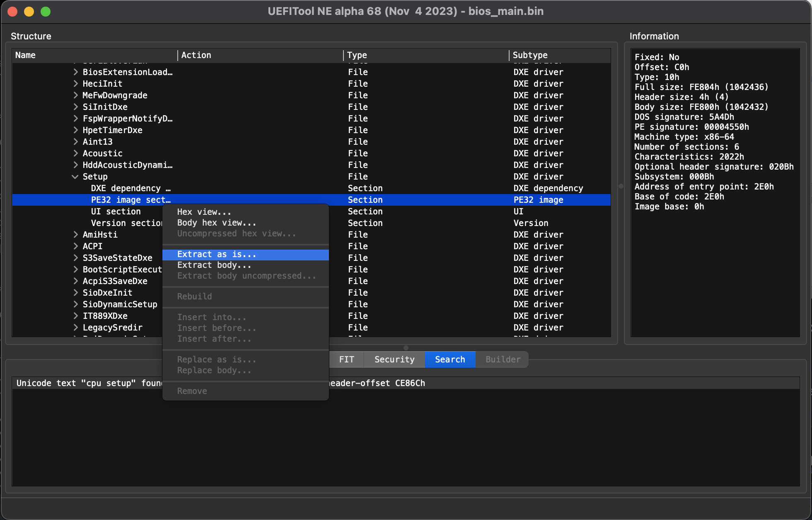Click 'Full size: FE804h' information line
The width and height of the screenshot is (812, 520).
tap(701, 87)
